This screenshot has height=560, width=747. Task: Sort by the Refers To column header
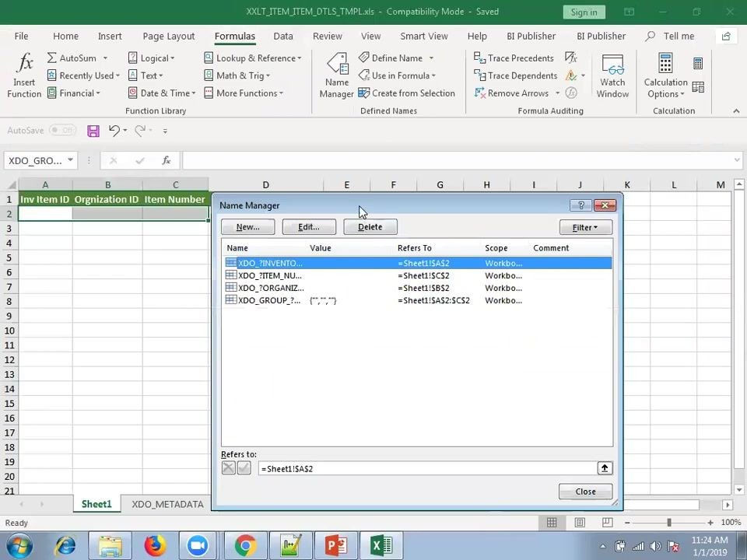click(415, 248)
